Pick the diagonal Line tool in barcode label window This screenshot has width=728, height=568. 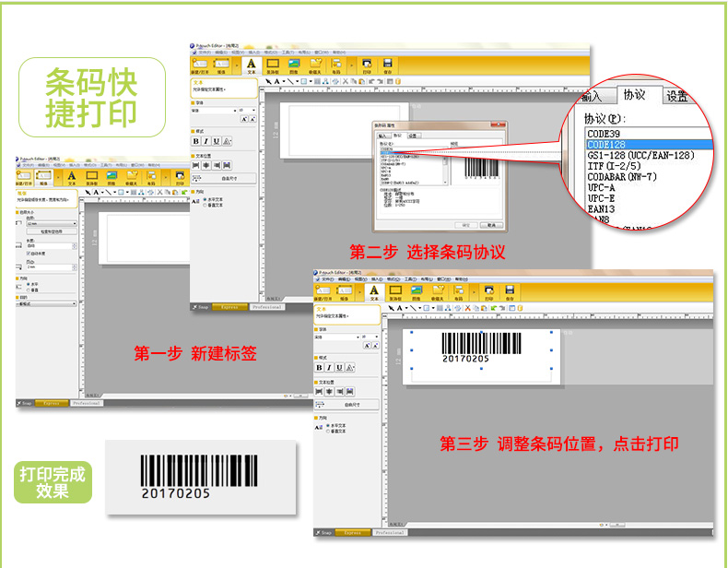(x=412, y=308)
